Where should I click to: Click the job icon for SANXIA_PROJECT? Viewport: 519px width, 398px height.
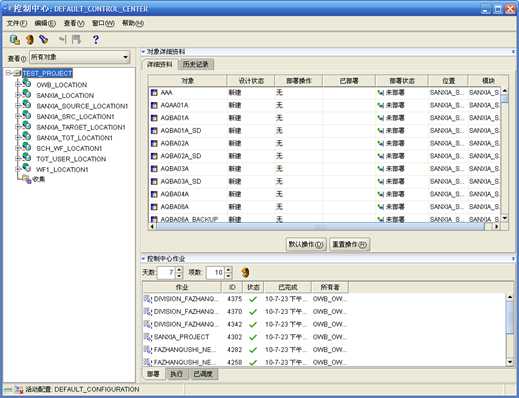tap(148, 337)
